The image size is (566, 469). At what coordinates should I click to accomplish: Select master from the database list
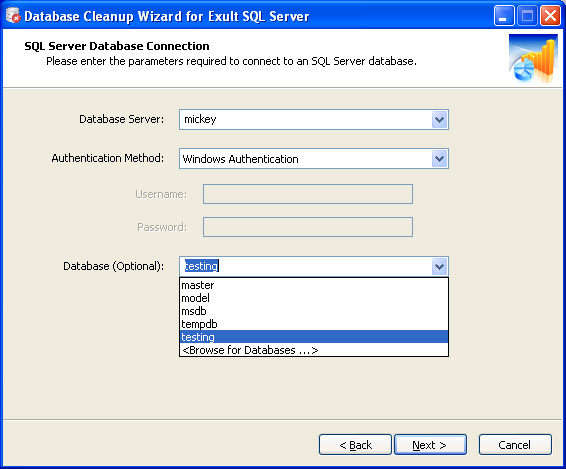314,285
